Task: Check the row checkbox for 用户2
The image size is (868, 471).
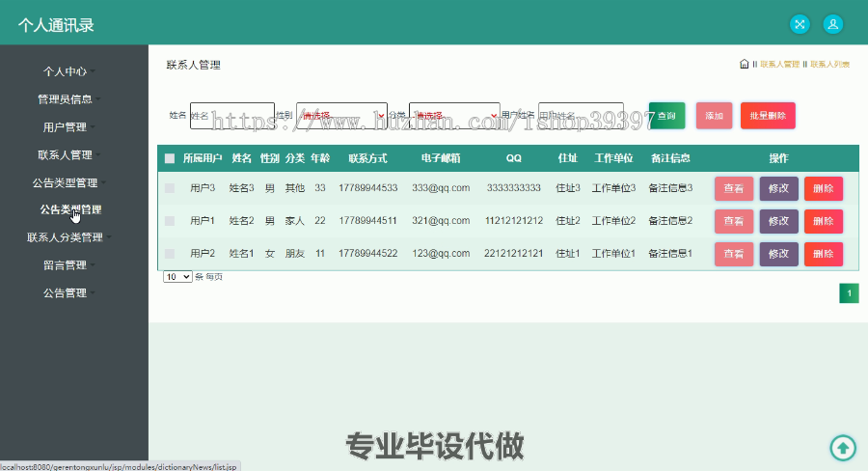Action: [170, 254]
